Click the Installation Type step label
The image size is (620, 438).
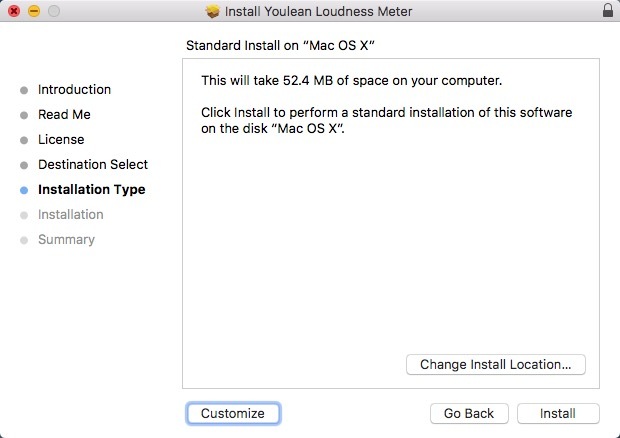(x=91, y=190)
